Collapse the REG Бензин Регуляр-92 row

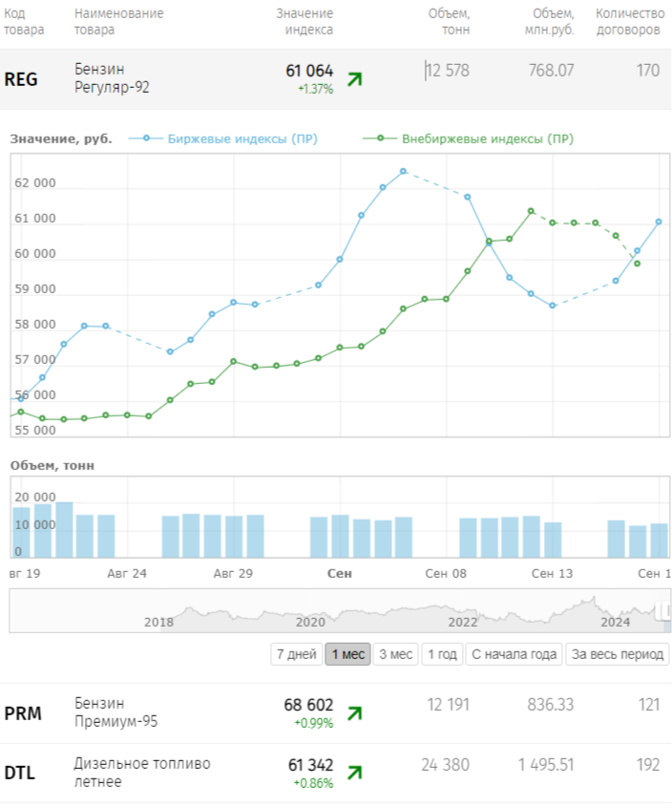click(336, 79)
